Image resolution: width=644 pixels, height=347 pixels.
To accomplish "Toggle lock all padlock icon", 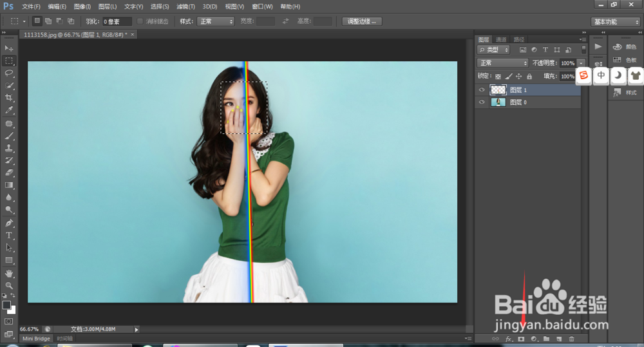I will pyautogui.click(x=529, y=77).
